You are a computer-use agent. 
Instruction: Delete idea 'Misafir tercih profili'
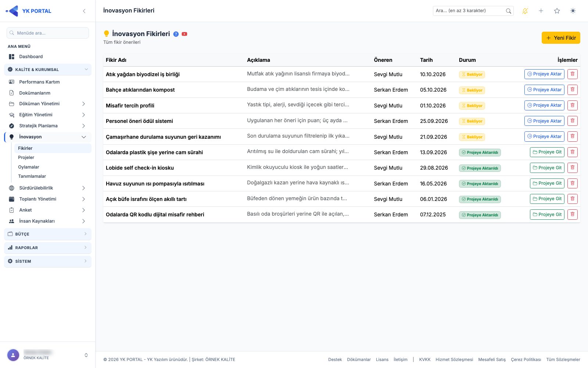[x=573, y=105]
